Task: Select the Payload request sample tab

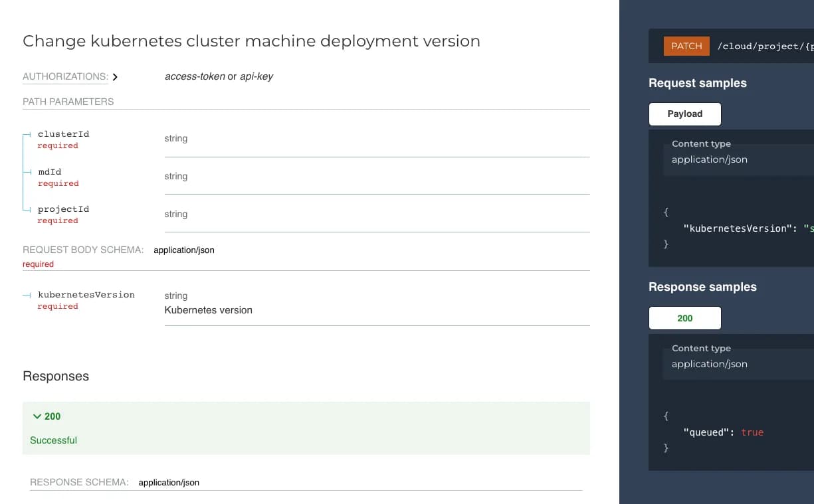Action: (684, 114)
